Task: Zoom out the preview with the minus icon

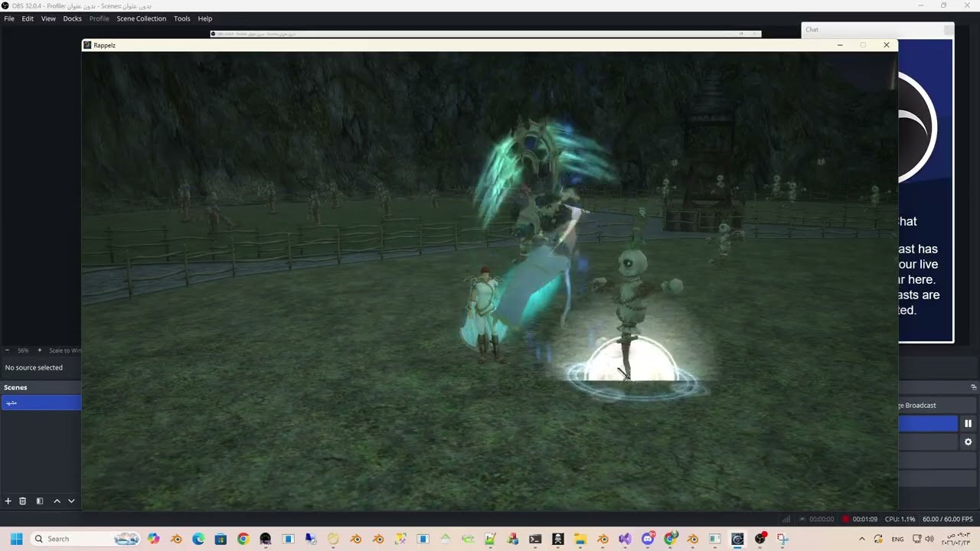Action: pyautogui.click(x=8, y=350)
